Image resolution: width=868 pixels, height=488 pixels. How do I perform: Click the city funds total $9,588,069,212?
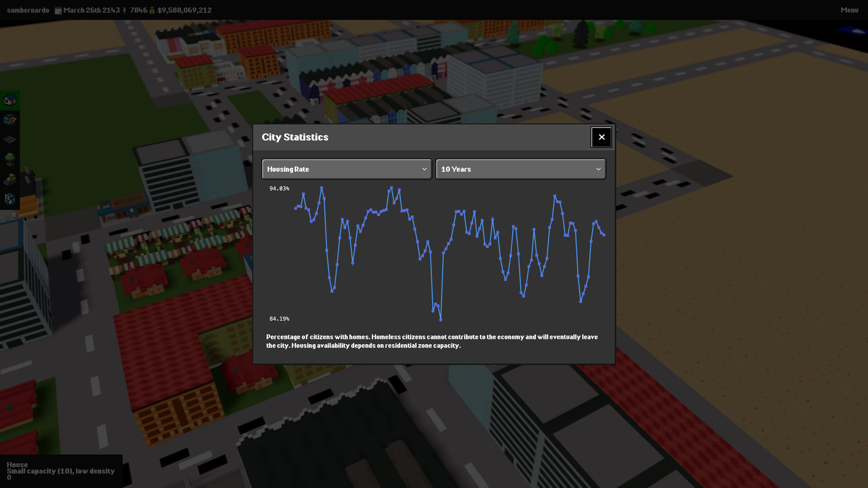pyautogui.click(x=184, y=10)
